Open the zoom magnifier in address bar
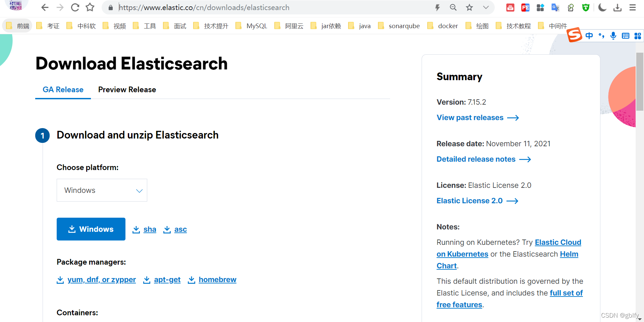This screenshot has height=322, width=644. pos(453,7)
